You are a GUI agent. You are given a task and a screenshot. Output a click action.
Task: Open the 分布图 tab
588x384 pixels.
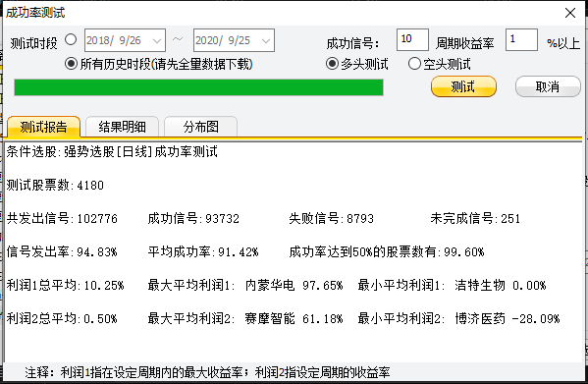point(200,127)
